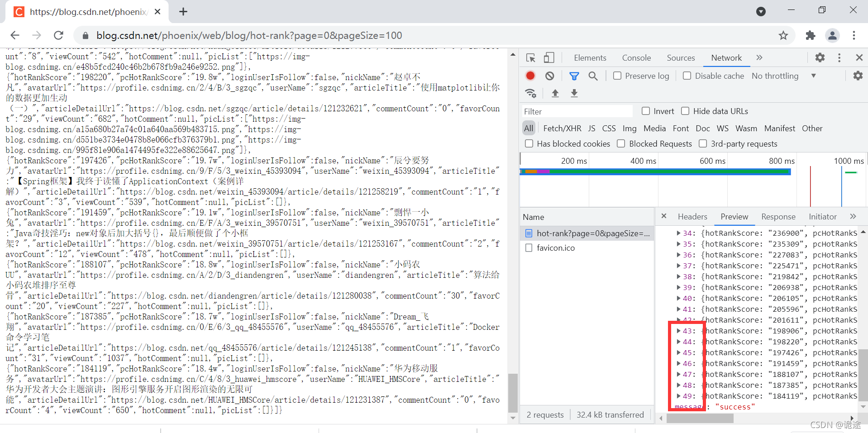868x433 pixels.
Task: Switch to the Console panel tab
Action: coord(636,58)
